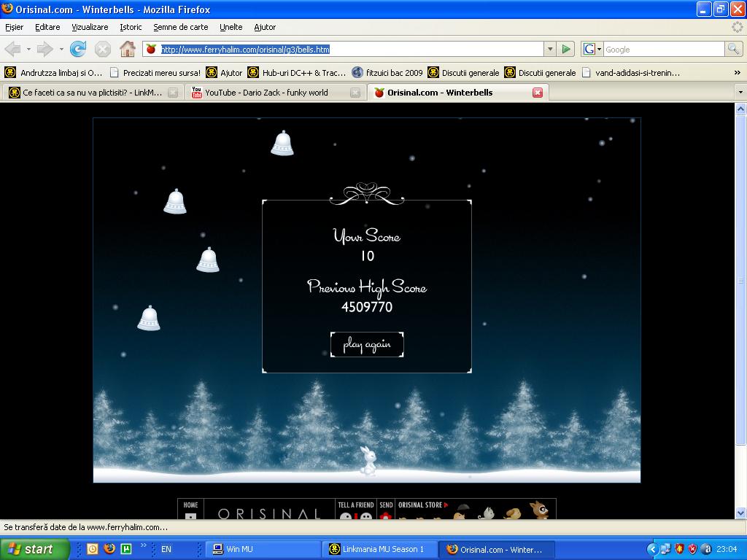
Task: Open the Semne de carte menu
Action: 181,27
